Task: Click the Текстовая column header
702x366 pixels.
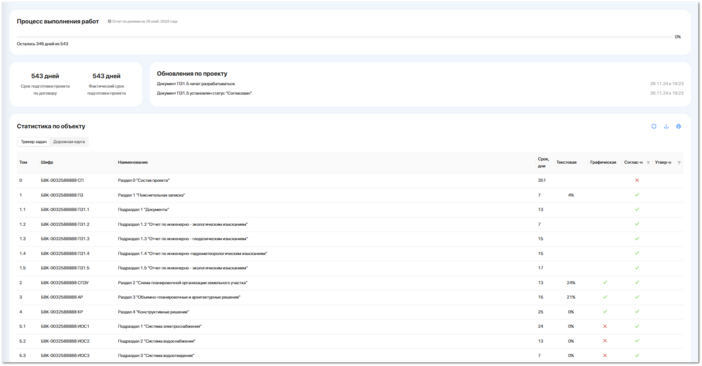Action: tap(566, 162)
